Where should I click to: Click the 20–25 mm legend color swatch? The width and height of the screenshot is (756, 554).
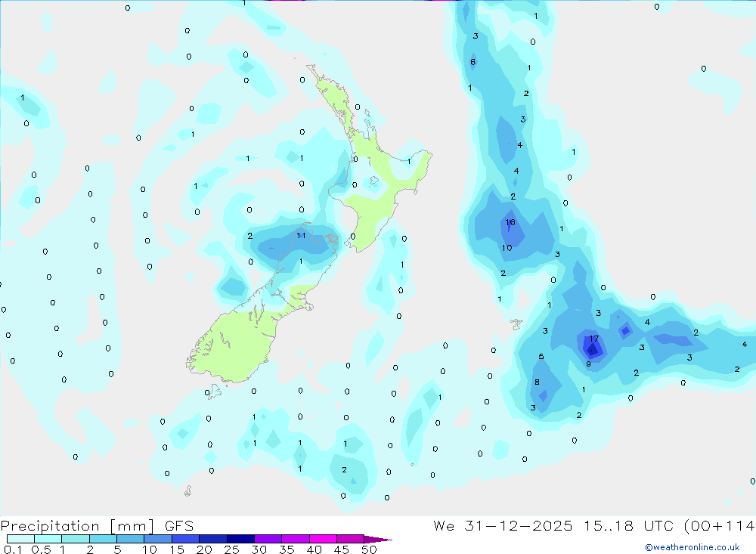[x=213, y=539]
